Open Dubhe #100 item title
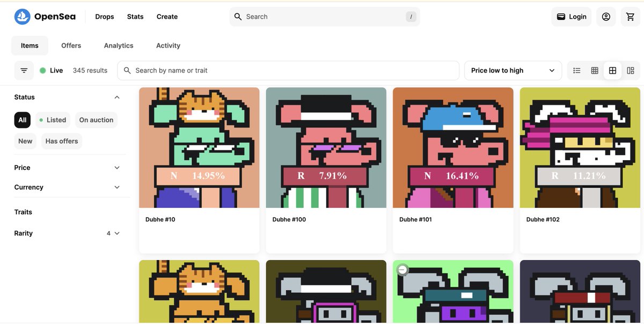The height and width of the screenshot is (324, 644). click(289, 219)
